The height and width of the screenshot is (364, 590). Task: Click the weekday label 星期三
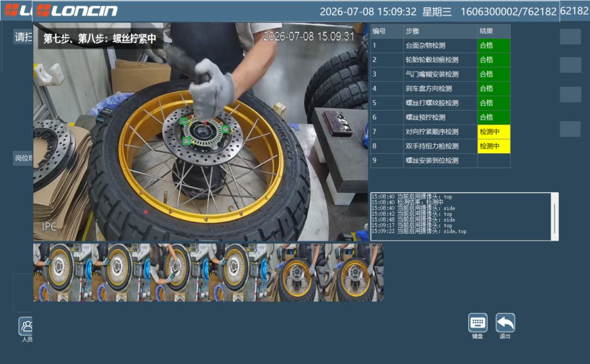(437, 11)
